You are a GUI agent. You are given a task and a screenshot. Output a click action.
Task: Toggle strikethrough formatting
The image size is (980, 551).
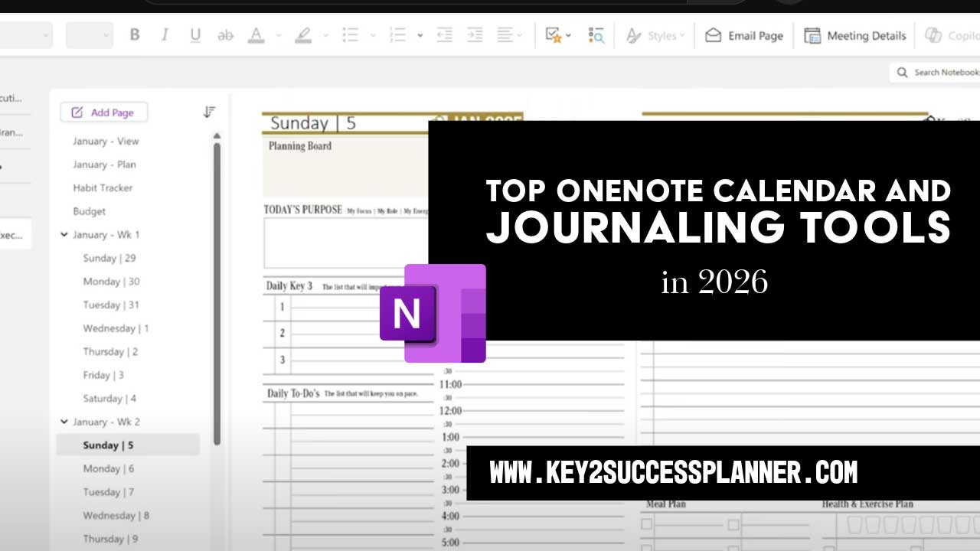225,35
